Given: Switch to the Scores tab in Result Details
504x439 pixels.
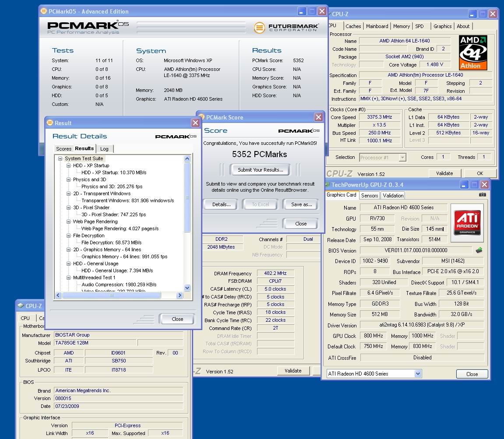Looking at the screenshot, I should 63,149.
